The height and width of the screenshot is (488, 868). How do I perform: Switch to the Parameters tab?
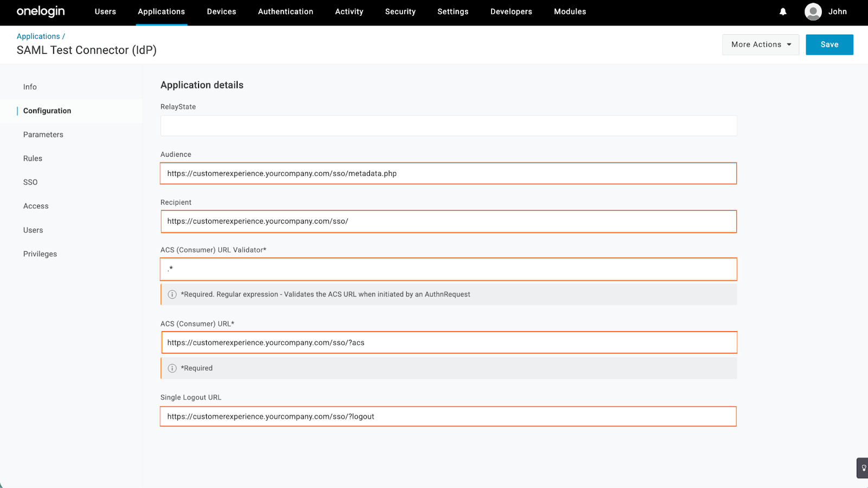43,135
